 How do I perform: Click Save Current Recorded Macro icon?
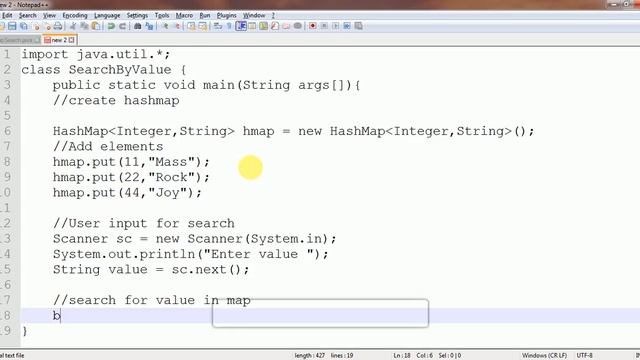(x=358, y=26)
